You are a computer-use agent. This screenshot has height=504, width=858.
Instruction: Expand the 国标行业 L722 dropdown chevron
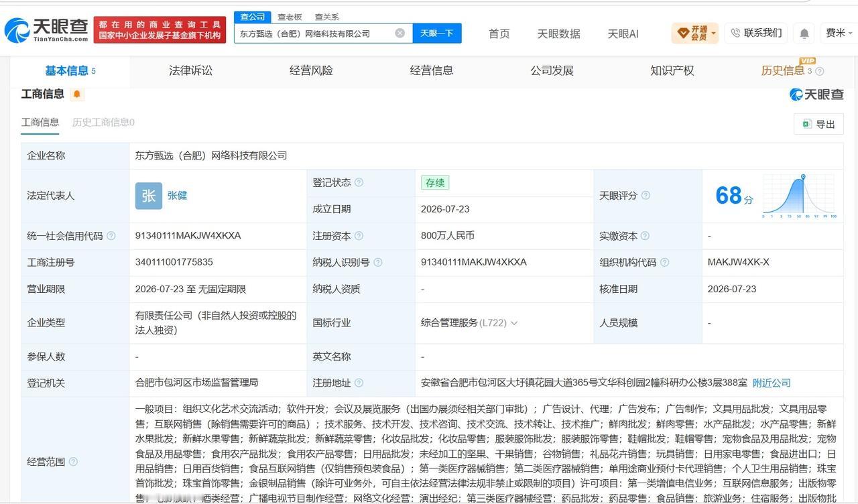pos(514,323)
